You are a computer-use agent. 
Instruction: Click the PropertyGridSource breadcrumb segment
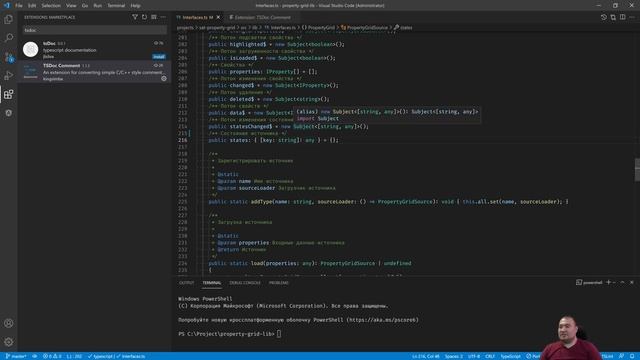(364, 27)
